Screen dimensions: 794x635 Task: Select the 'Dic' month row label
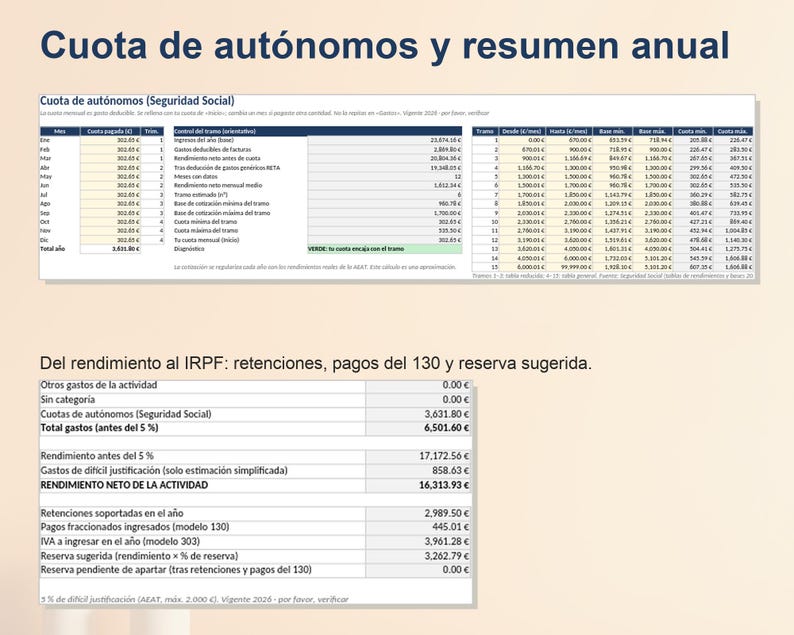click(x=45, y=240)
